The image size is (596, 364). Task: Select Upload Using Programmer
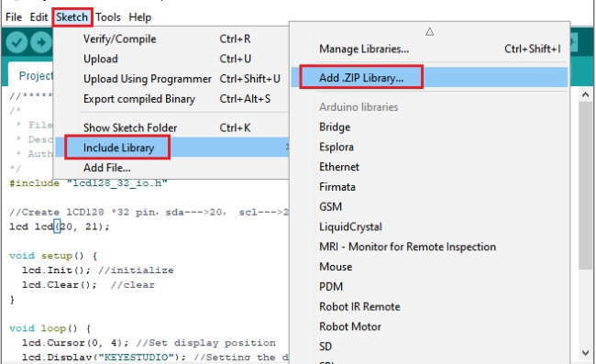(171, 79)
